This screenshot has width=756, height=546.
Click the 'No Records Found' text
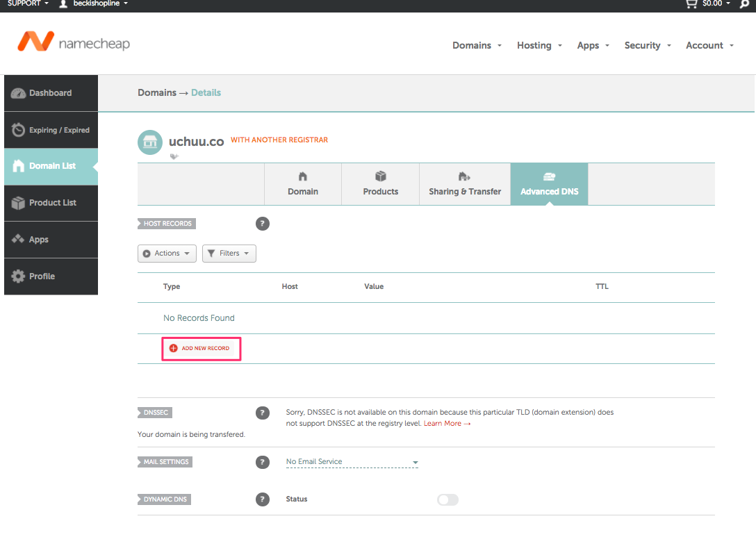[199, 318]
